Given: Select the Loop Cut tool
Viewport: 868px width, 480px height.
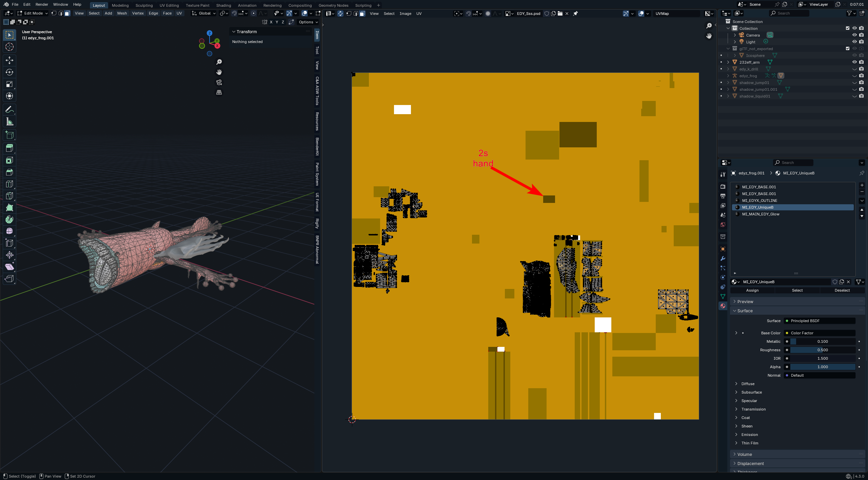Looking at the screenshot, I should pyautogui.click(x=9, y=184).
